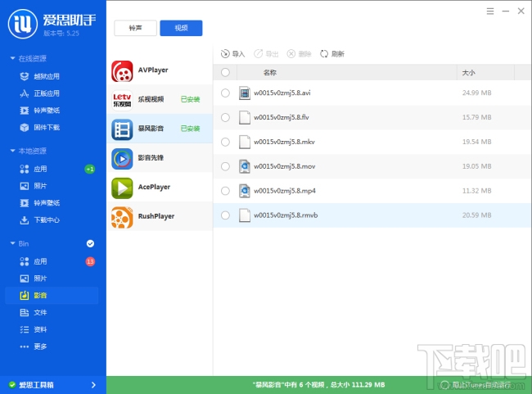This screenshot has height=394, width=532.
Task: Open 铃声壁纸 under 本地资源
Action: [40, 203]
